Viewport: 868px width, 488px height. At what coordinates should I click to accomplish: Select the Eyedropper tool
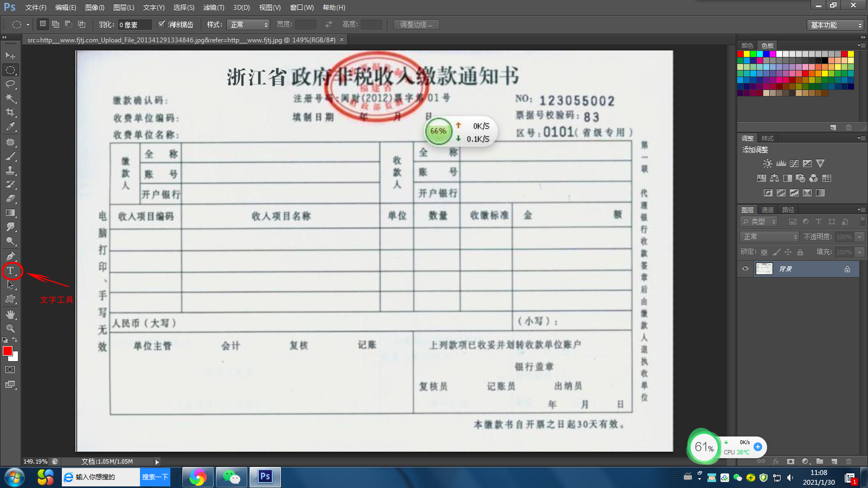point(10,127)
